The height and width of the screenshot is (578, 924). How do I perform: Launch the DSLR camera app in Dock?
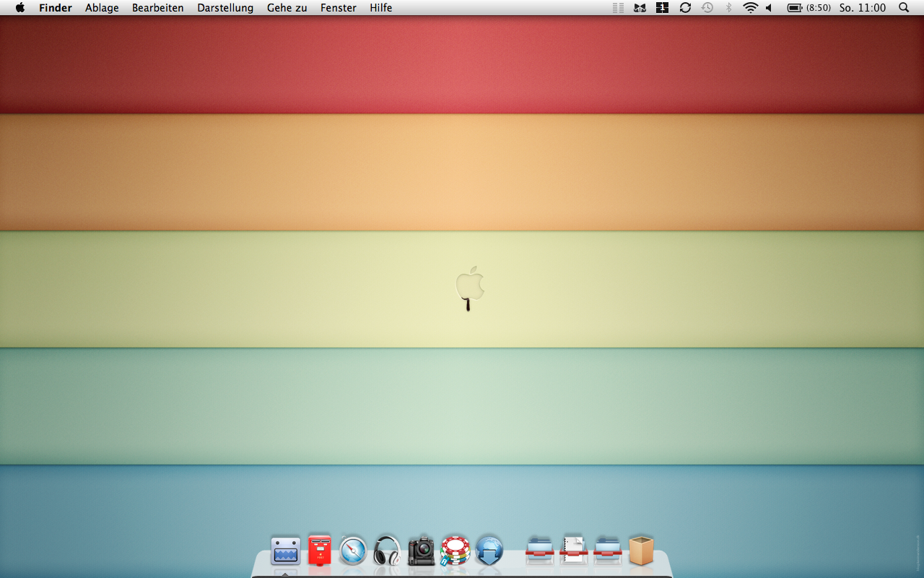point(422,551)
